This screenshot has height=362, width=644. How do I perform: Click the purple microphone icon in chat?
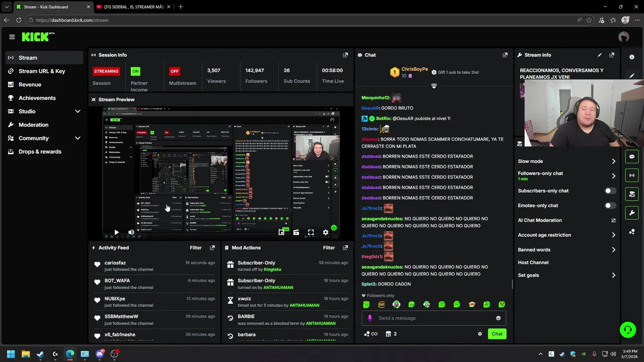370,318
